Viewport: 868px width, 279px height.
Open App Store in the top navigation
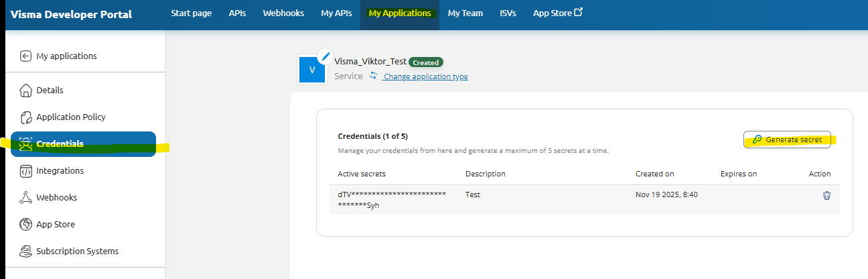[x=558, y=13]
